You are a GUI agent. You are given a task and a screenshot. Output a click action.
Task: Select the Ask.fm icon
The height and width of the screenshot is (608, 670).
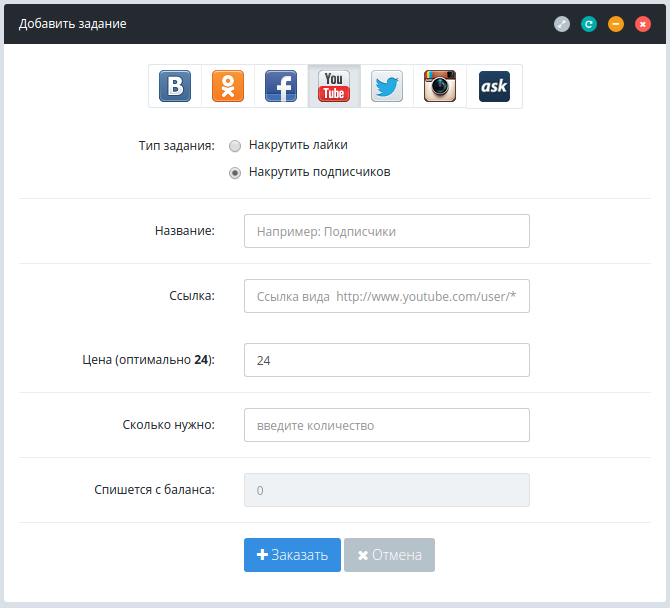click(494, 86)
